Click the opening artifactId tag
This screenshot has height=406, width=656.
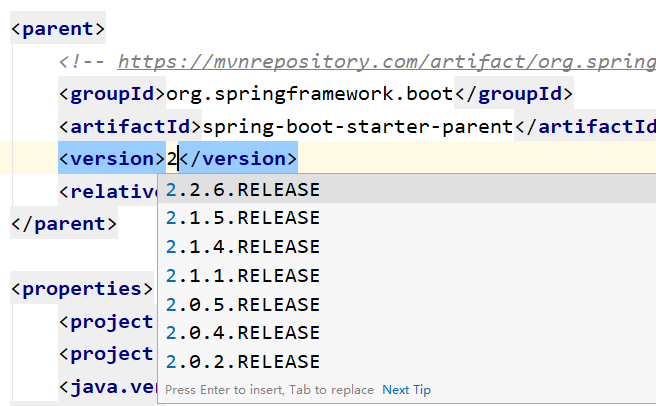[x=130, y=126]
